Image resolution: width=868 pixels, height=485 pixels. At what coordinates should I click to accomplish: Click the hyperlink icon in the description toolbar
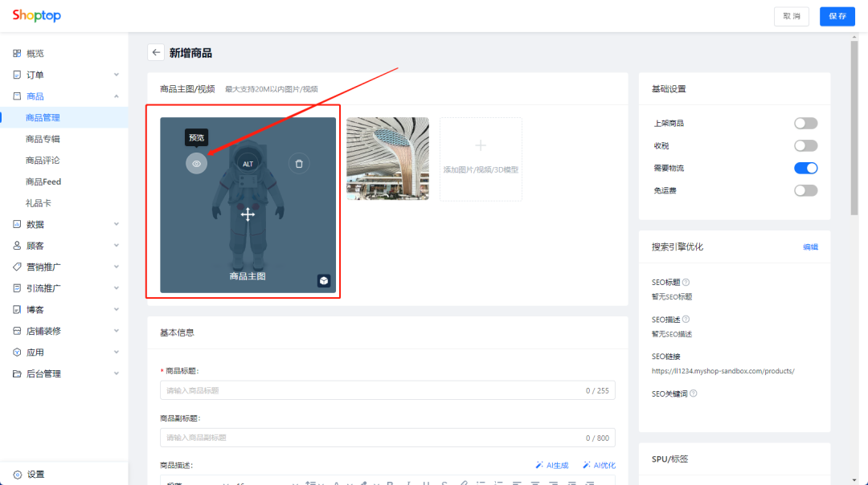(x=464, y=483)
